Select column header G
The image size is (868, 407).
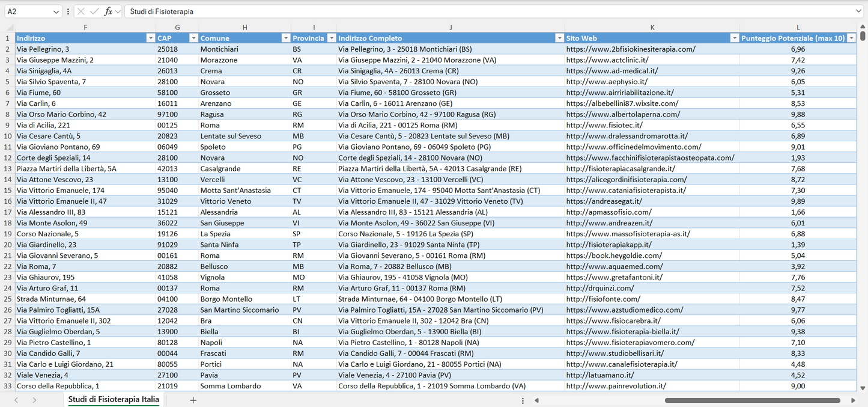point(177,27)
